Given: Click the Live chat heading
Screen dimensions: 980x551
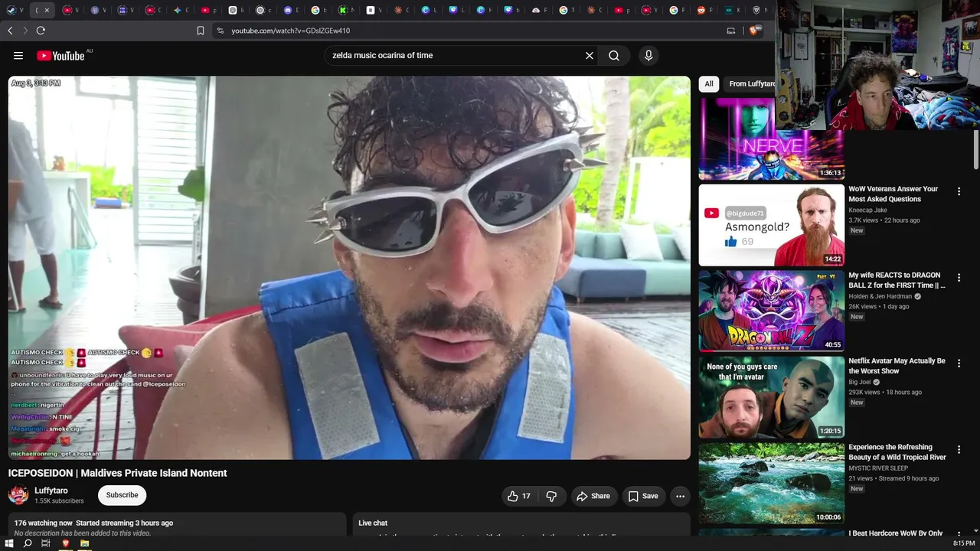Looking at the screenshot, I should click(x=373, y=523).
